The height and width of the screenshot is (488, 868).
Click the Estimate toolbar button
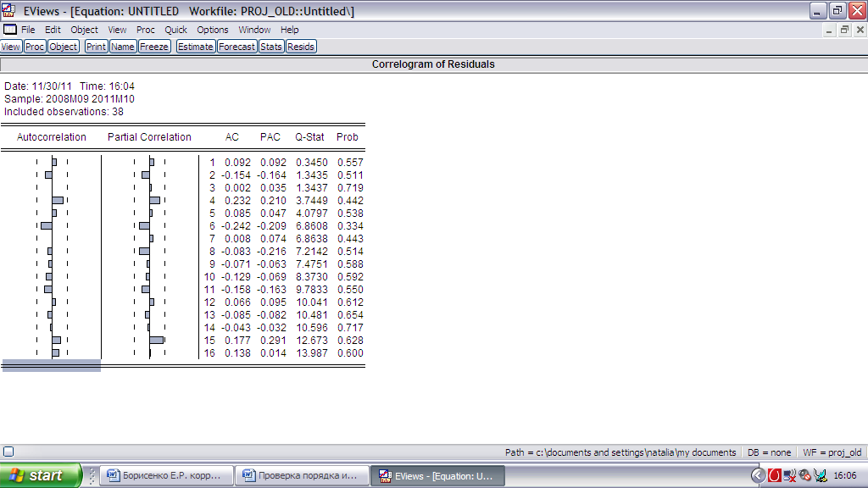click(x=195, y=47)
